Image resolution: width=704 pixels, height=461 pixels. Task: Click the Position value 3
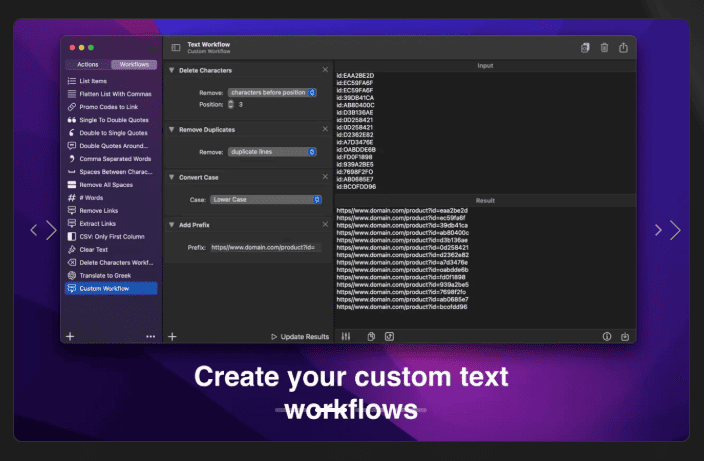tap(241, 105)
